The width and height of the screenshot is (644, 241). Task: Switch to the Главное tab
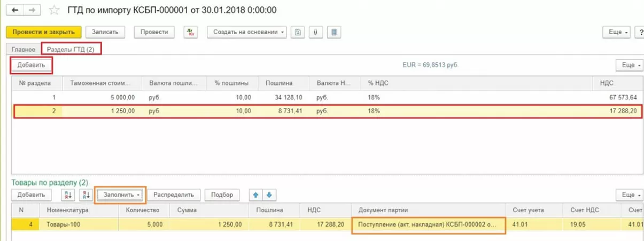(x=24, y=49)
